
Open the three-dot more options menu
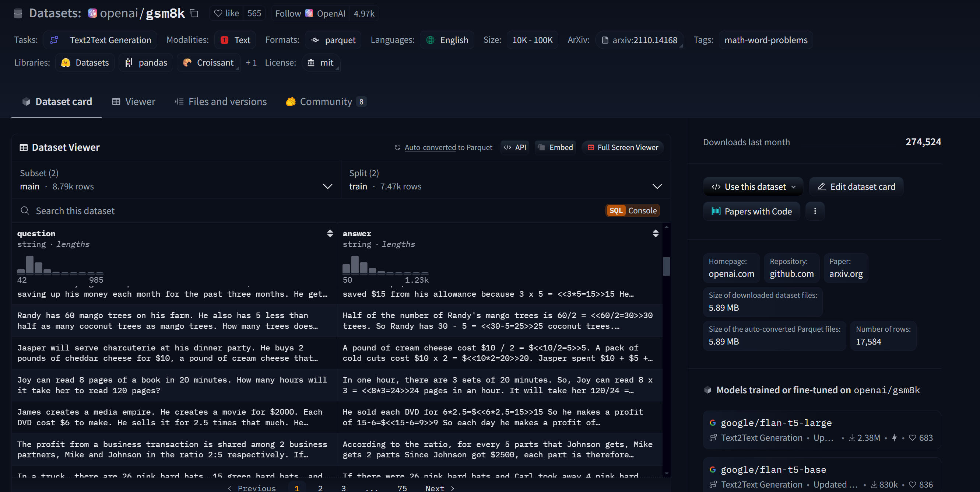815,211
